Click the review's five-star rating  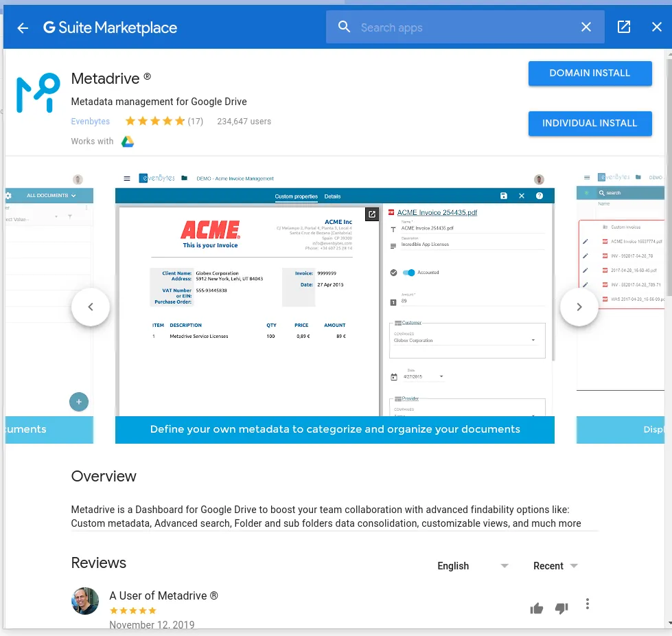pyautogui.click(x=133, y=611)
